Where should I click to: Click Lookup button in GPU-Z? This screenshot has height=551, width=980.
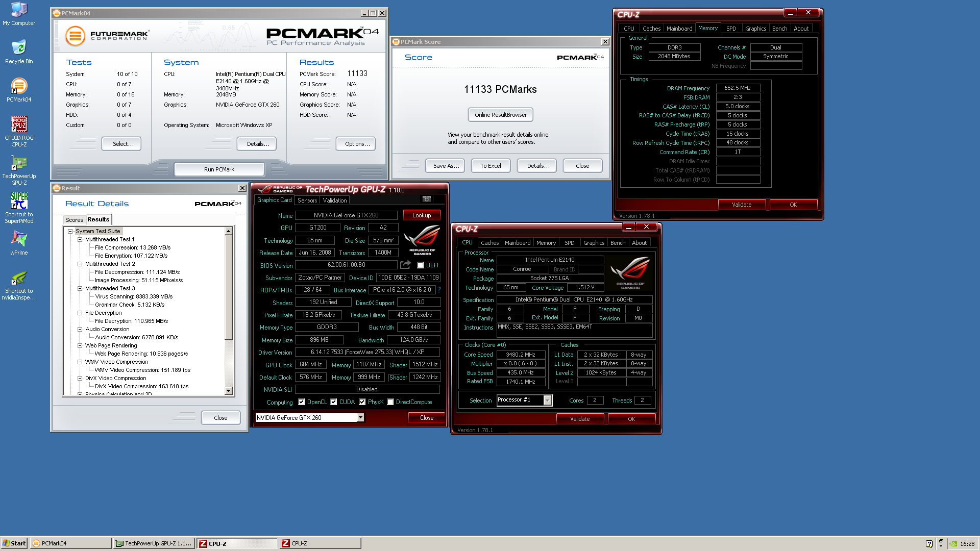click(x=422, y=215)
